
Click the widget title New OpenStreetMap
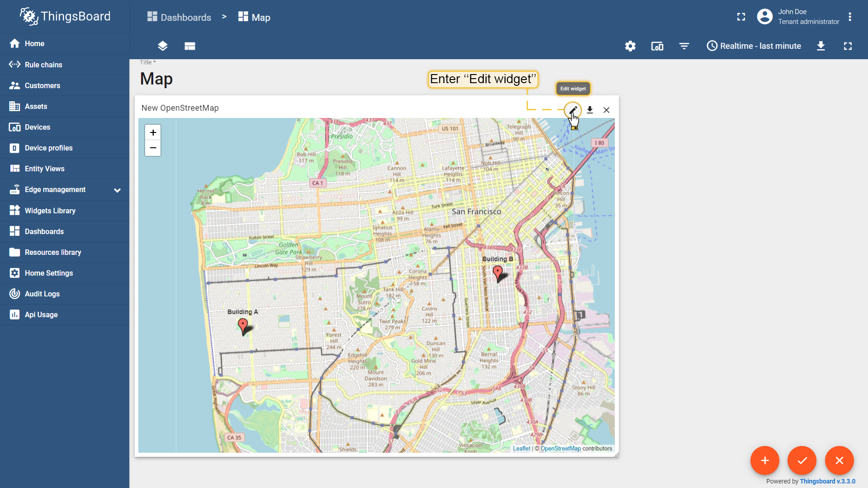click(x=180, y=108)
